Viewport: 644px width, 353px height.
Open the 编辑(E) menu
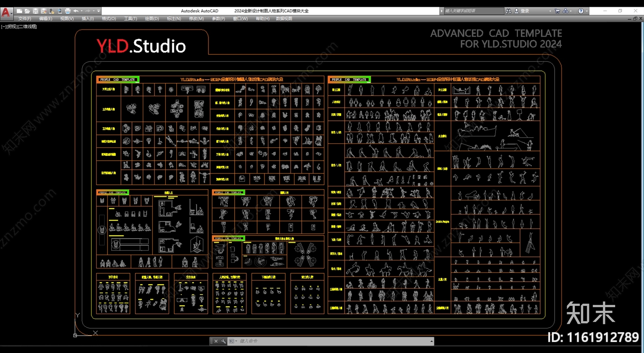pos(45,19)
